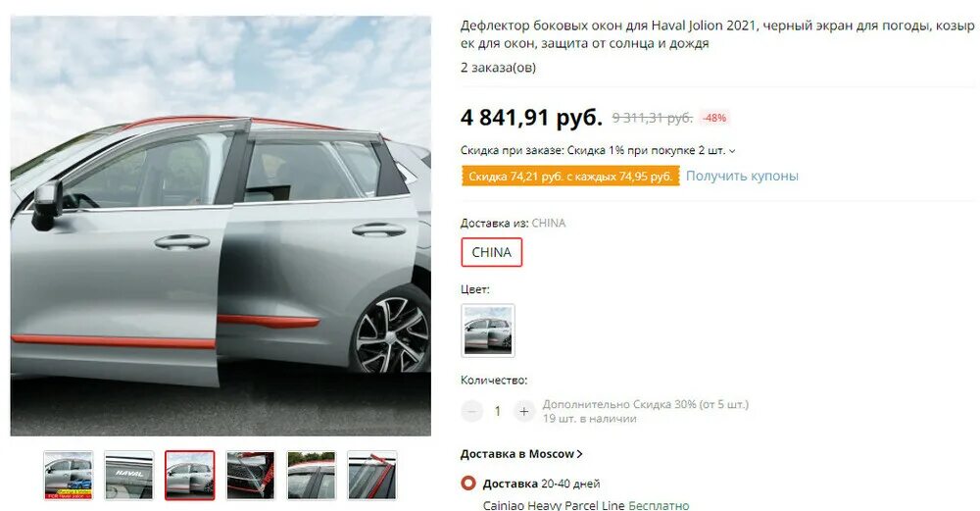Select the CHINA shipping origin option
The image size is (980, 511).
click(x=491, y=252)
